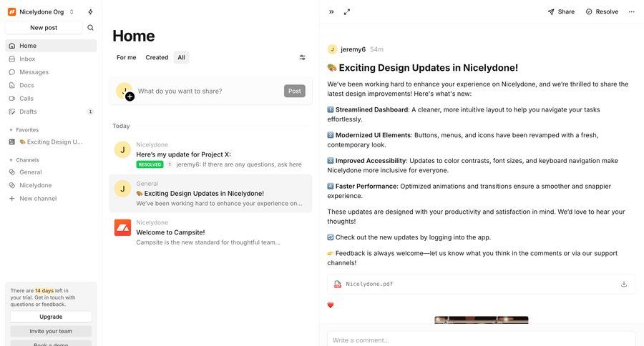Click the Upgrade button
This screenshot has height=346, width=644.
[x=51, y=317]
